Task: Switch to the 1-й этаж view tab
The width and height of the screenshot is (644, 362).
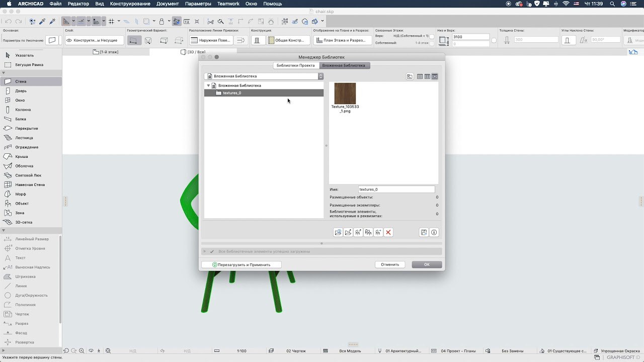Action: click(x=106, y=52)
